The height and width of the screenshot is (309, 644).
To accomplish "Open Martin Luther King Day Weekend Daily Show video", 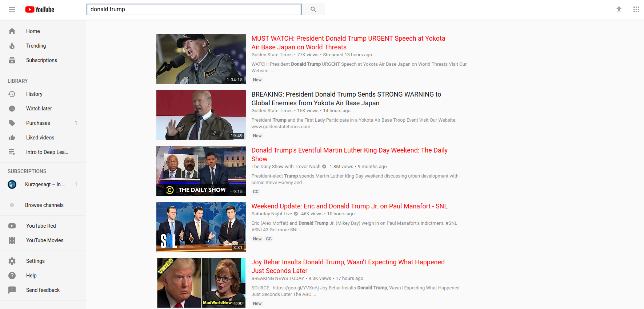I will point(349,155).
